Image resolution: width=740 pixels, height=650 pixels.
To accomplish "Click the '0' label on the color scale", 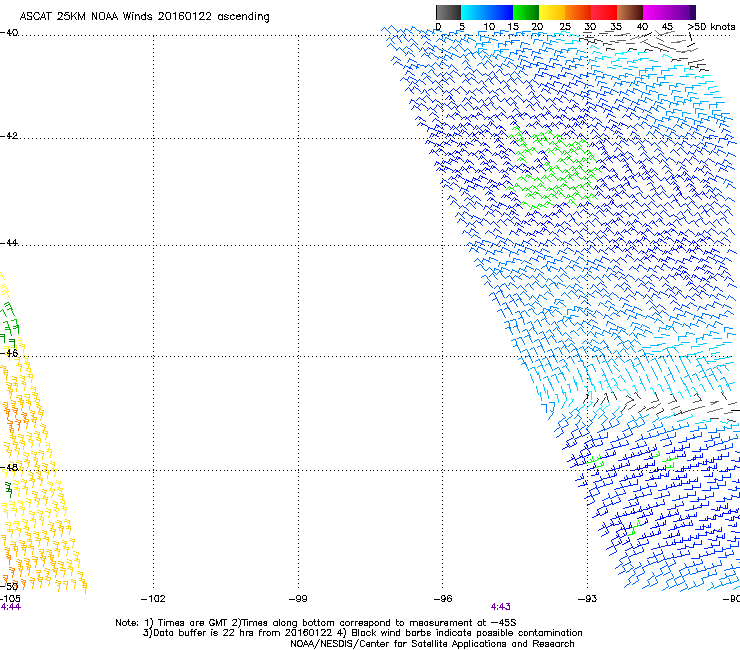I will [438, 27].
